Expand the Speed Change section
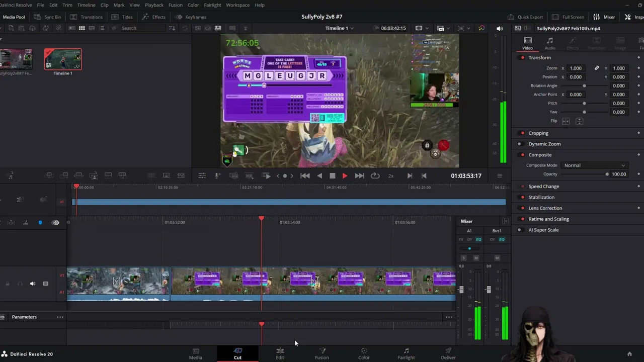Viewport: 644px width, 362px height. click(x=544, y=187)
